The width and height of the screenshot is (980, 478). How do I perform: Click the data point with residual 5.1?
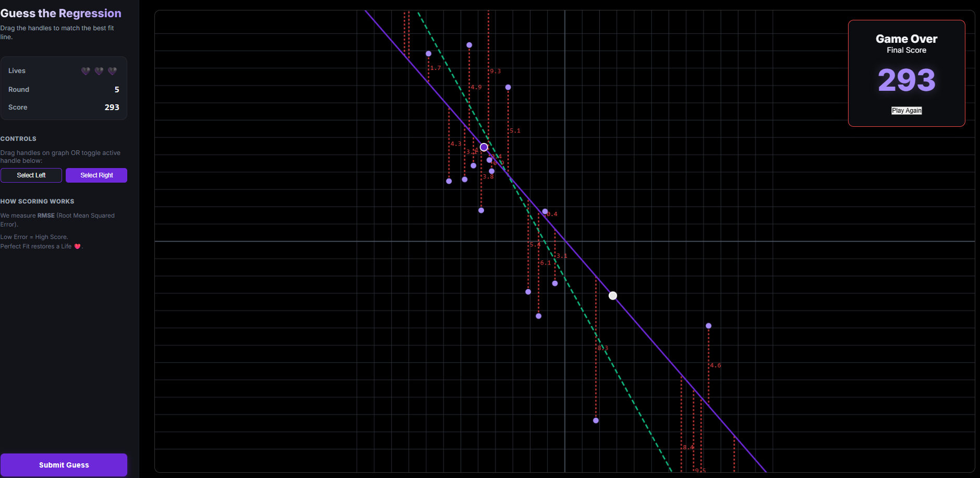[x=508, y=87]
